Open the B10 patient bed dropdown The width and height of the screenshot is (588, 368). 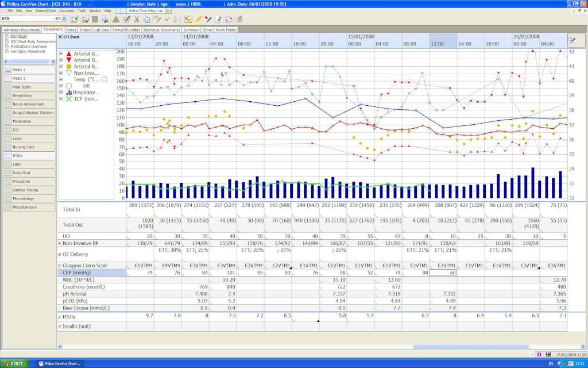[64, 19]
